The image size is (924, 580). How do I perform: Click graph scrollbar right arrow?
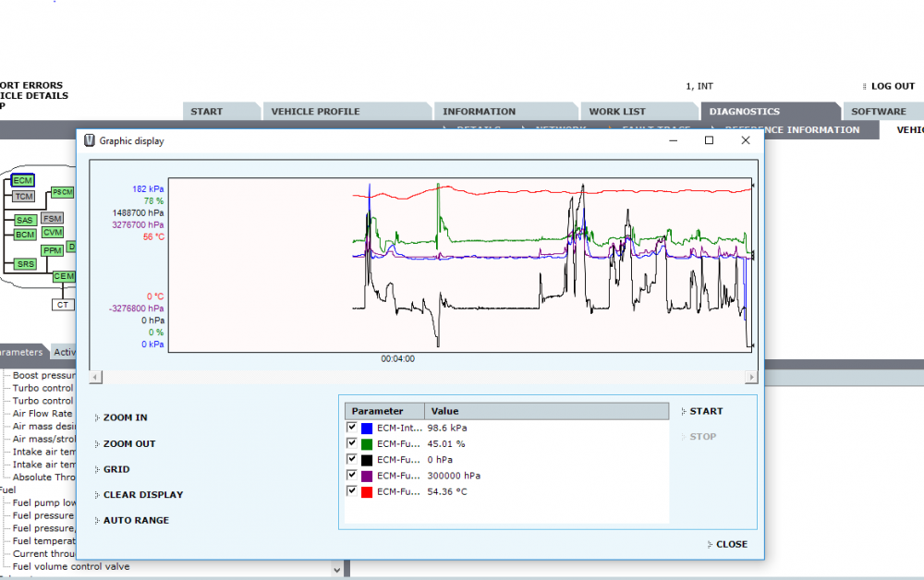tap(750, 377)
